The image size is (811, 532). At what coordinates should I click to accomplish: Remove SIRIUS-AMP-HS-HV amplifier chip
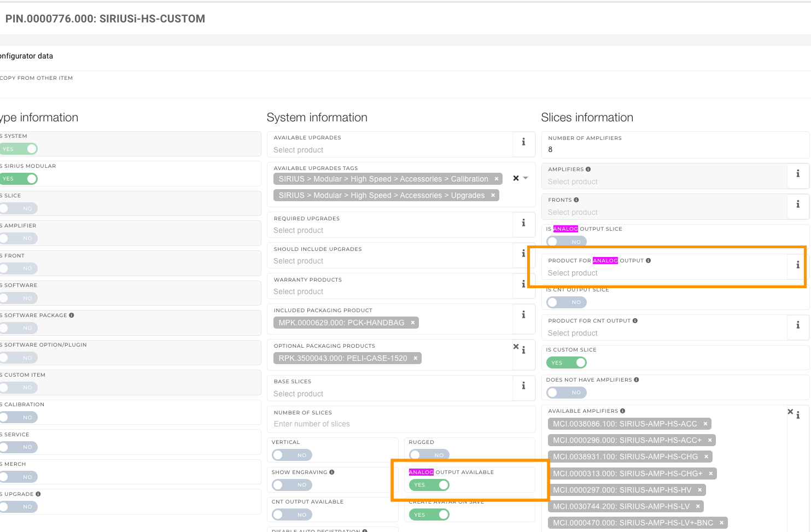pos(700,490)
